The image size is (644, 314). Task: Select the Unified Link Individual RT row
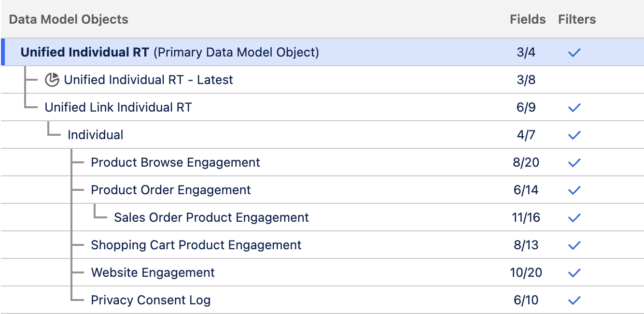tap(322, 107)
